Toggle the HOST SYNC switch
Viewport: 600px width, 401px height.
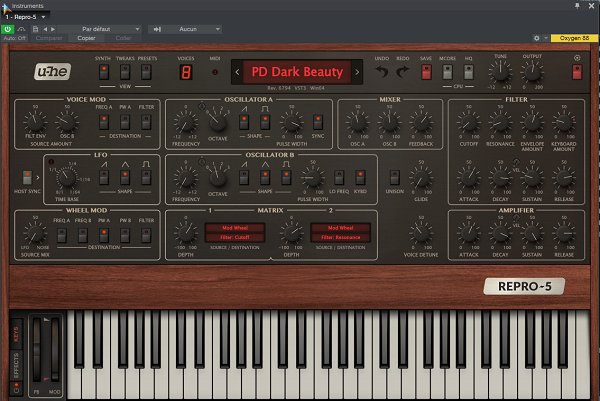coord(27,178)
